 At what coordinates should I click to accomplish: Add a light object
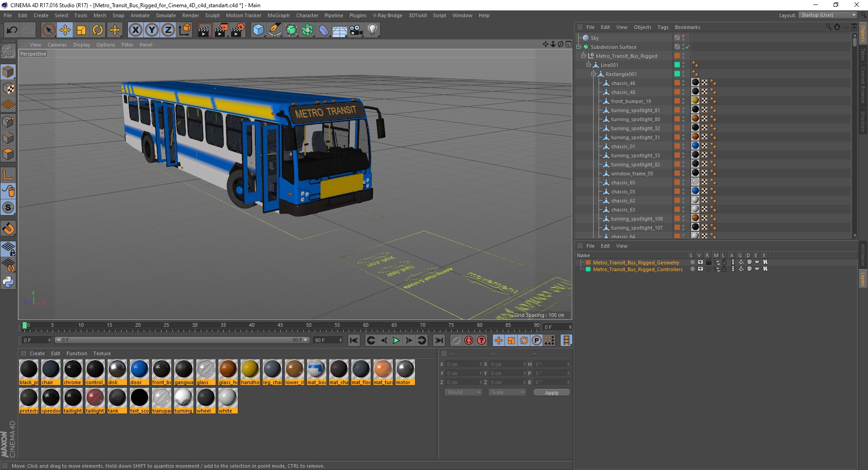pyautogui.click(x=373, y=30)
